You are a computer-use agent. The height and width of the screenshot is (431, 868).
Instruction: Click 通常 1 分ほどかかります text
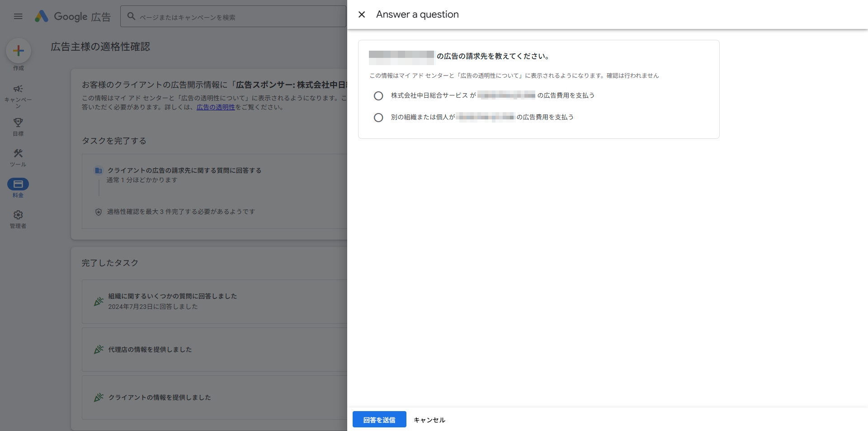tap(142, 180)
